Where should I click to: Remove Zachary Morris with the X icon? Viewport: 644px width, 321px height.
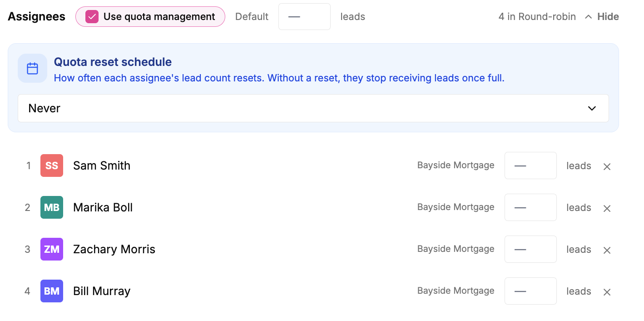[607, 250]
